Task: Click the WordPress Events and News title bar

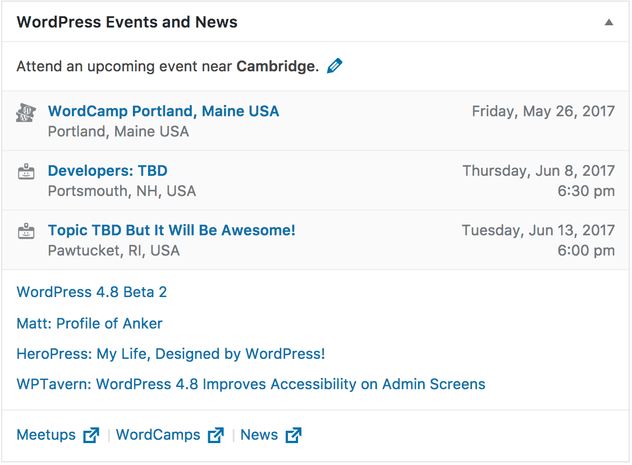Action: [316, 22]
